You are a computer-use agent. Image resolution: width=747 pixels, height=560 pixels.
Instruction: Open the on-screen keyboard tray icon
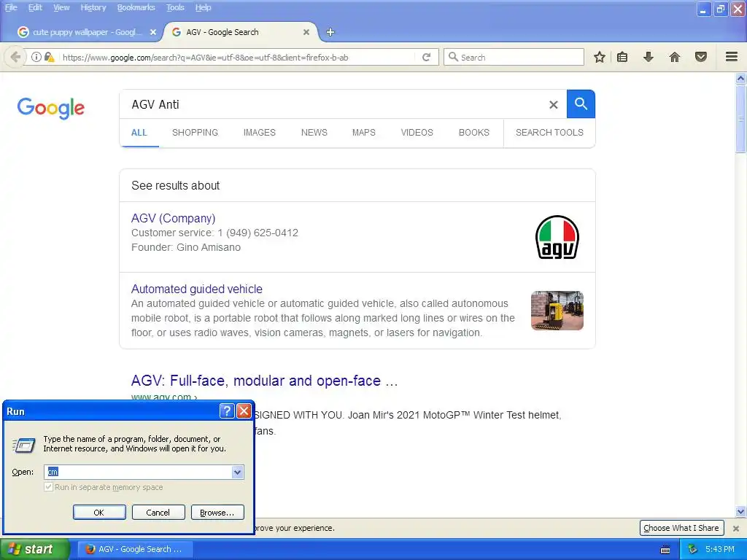[665, 550]
